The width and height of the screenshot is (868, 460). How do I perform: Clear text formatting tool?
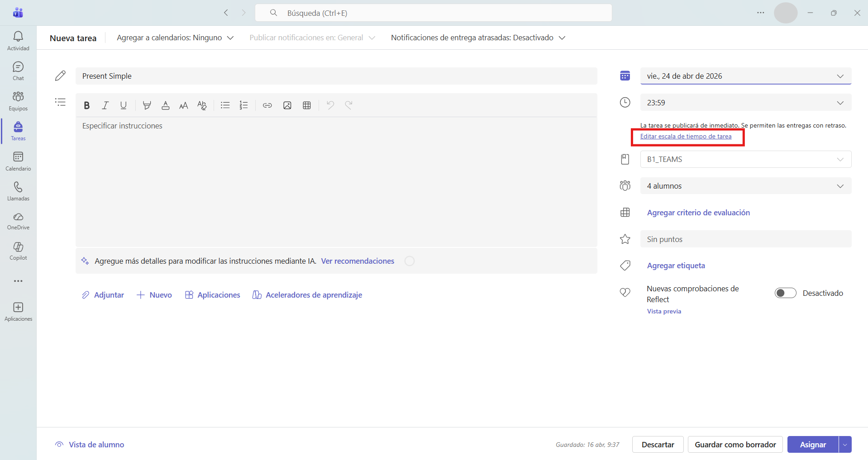pos(202,105)
